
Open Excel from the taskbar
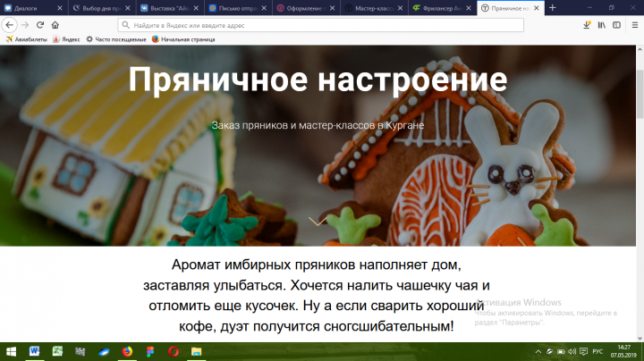click(x=57, y=351)
